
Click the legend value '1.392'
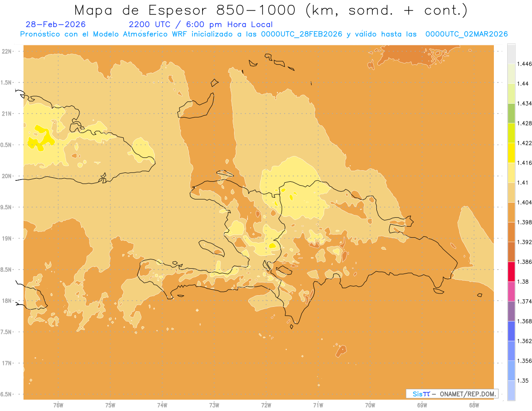pos(524,242)
